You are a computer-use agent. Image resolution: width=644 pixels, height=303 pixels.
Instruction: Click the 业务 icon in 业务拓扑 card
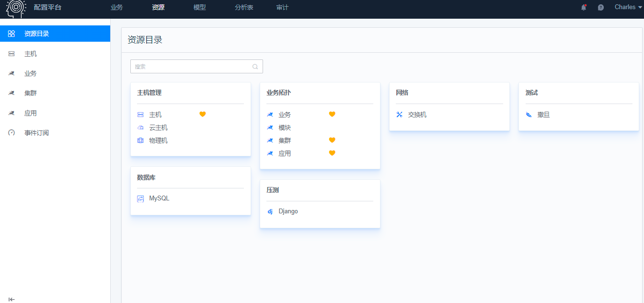coord(270,115)
